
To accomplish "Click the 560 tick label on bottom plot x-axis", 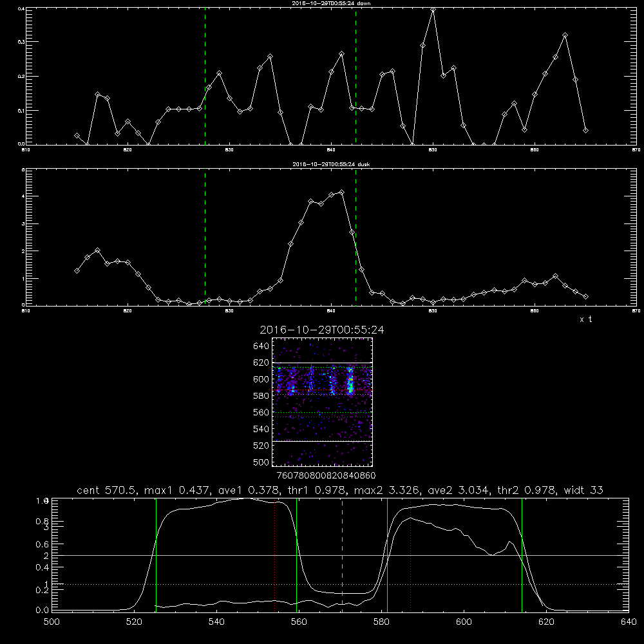I will tap(299, 622).
